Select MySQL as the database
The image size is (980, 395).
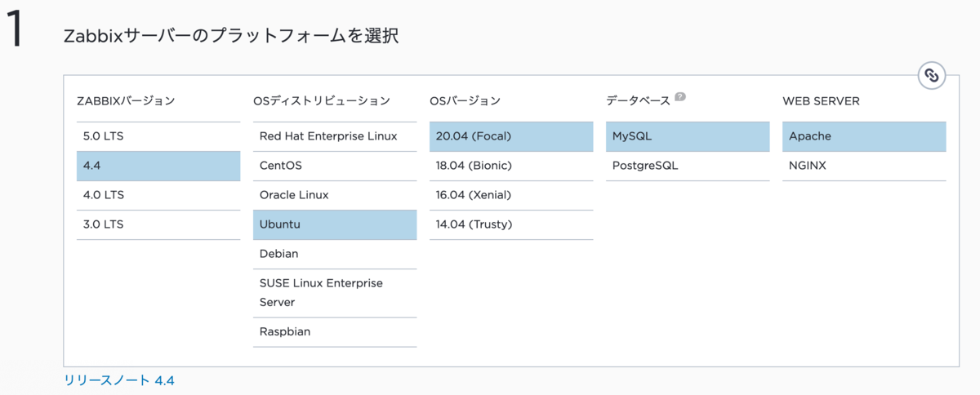pos(688,136)
